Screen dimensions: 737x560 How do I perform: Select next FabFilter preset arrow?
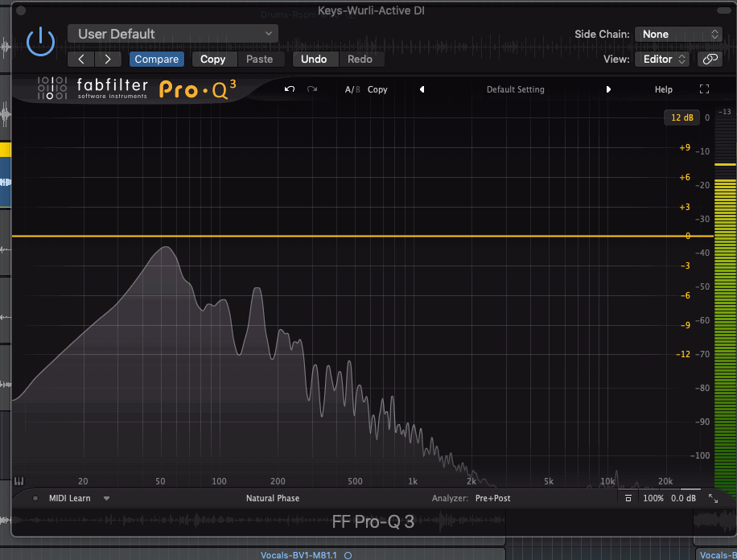pos(608,89)
